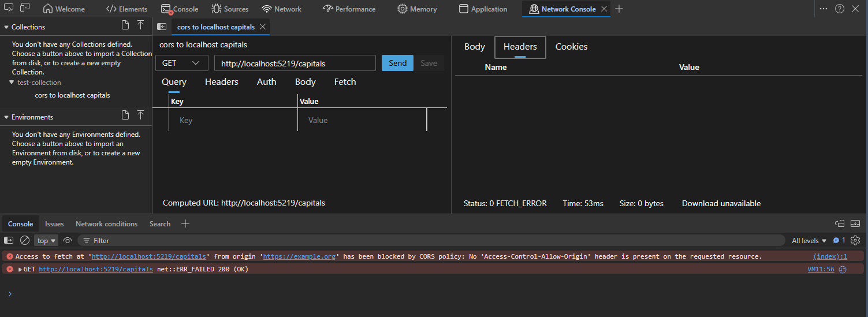This screenshot has width=868, height=317.
Task: Open the Fetch tab
Action: tap(345, 82)
